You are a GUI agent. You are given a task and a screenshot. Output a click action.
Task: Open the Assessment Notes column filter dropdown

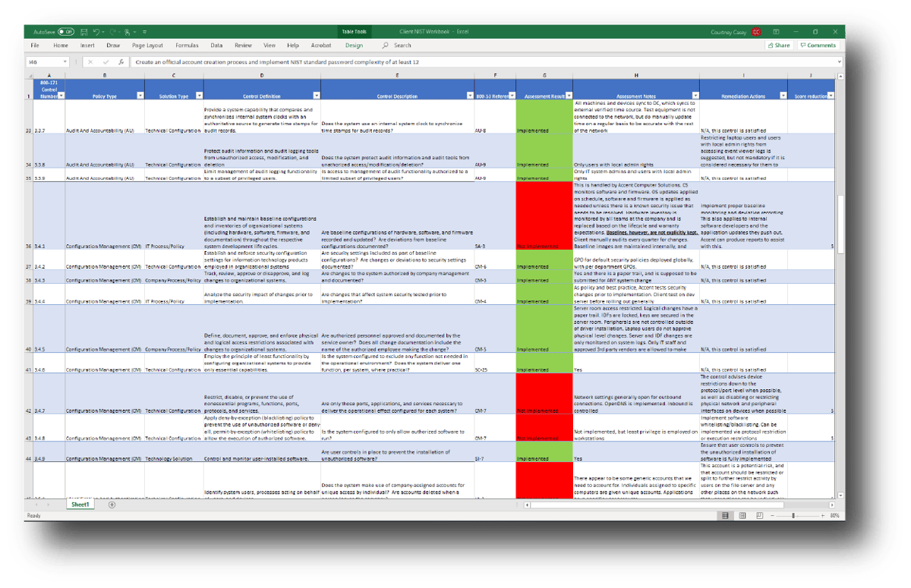694,96
